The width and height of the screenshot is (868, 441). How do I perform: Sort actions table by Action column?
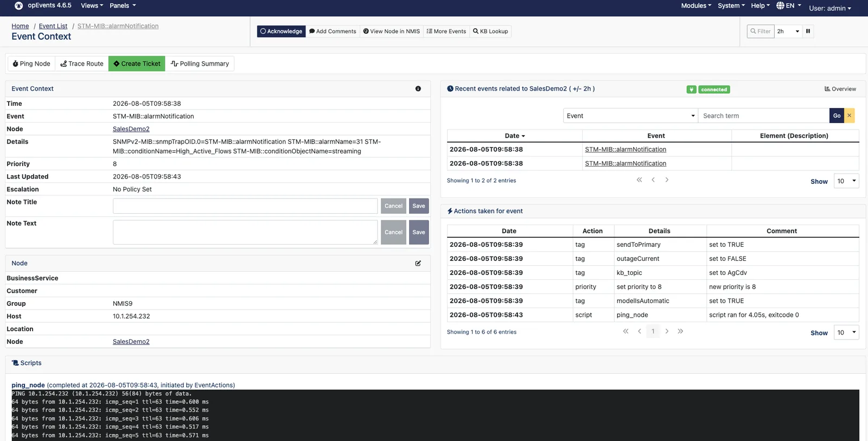point(592,231)
